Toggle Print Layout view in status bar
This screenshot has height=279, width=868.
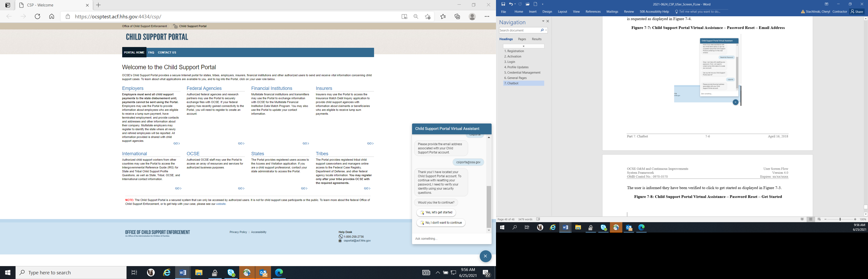811,219
